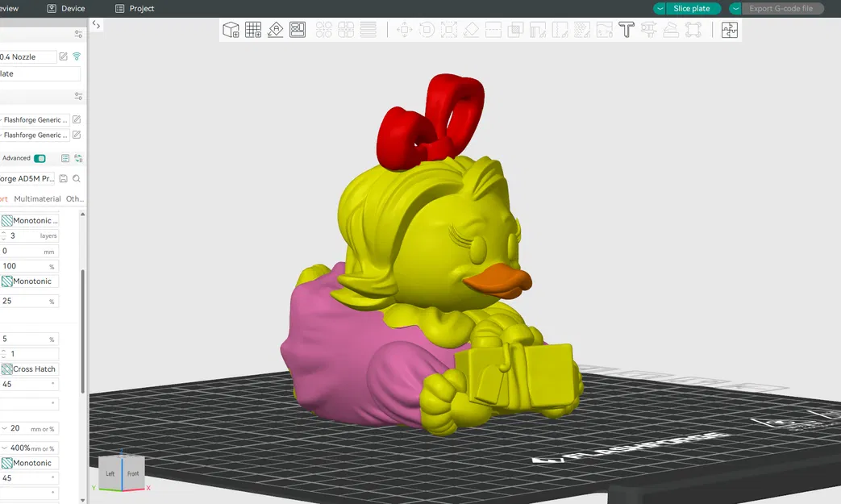Open the Text embossing tool

coord(627,30)
